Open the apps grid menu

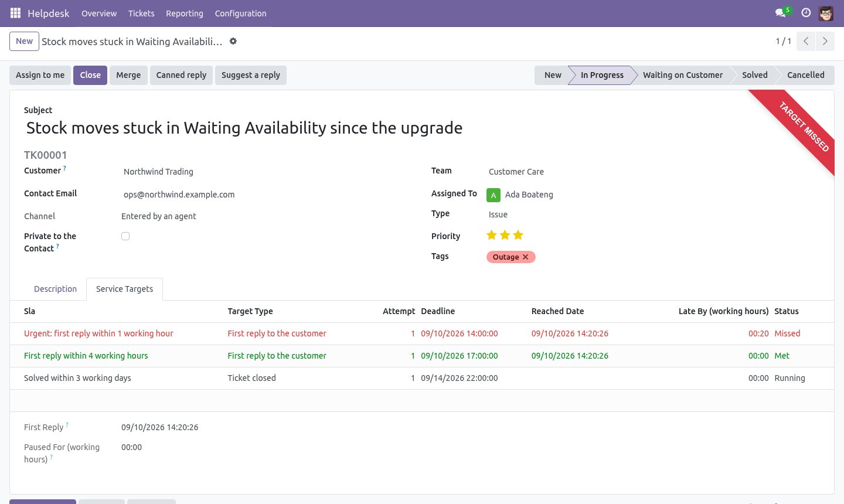click(15, 13)
